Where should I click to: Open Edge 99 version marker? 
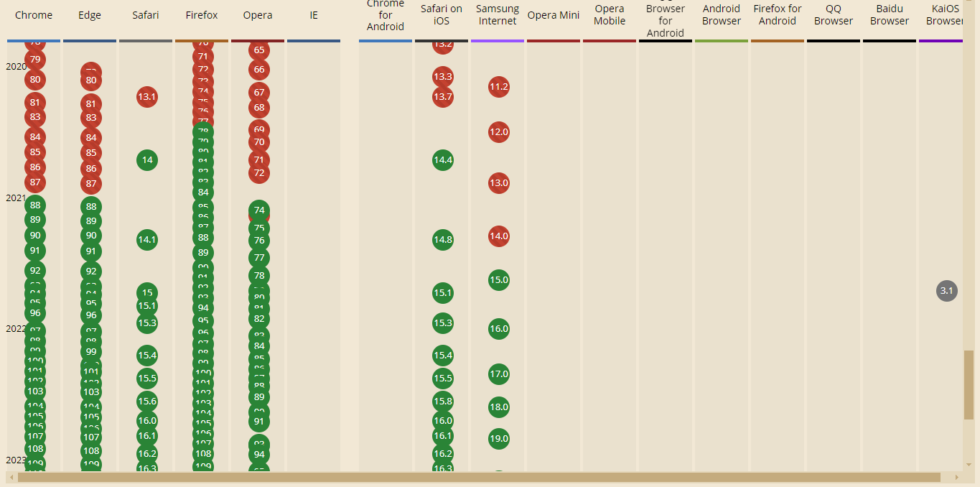click(91, 351)
